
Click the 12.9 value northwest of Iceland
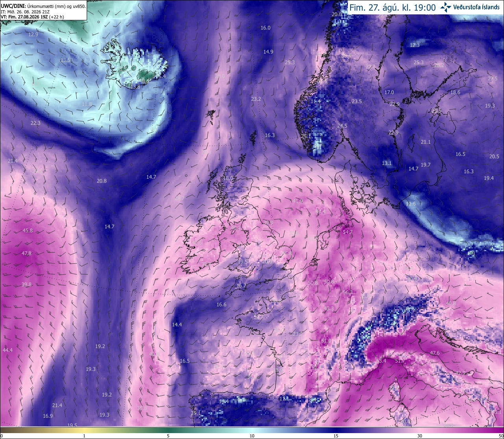[33, 35]
